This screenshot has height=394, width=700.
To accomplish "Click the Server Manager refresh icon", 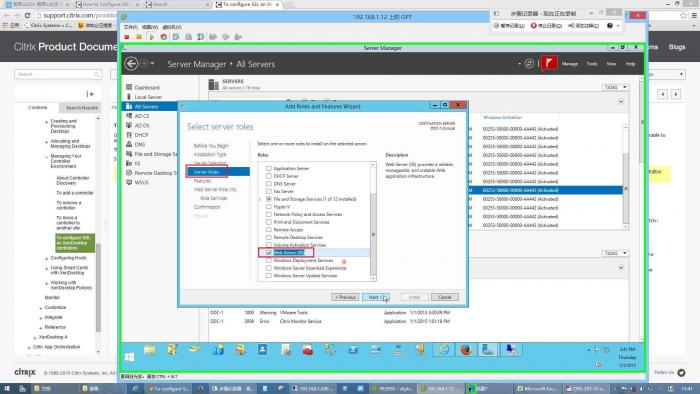I will point(529,64).
